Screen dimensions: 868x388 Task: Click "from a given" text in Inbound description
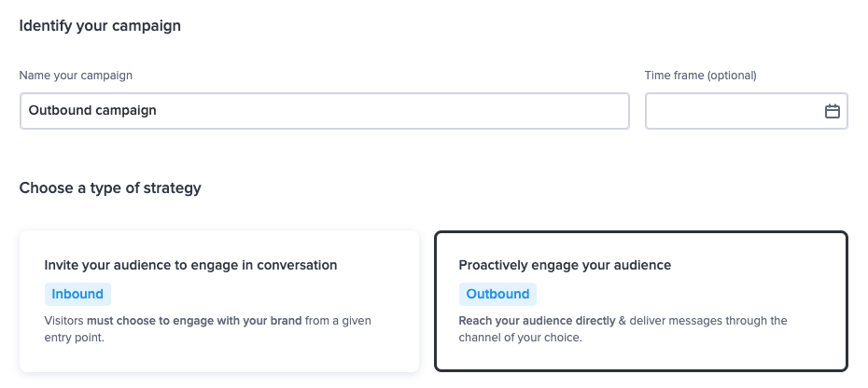coord(338,321)
